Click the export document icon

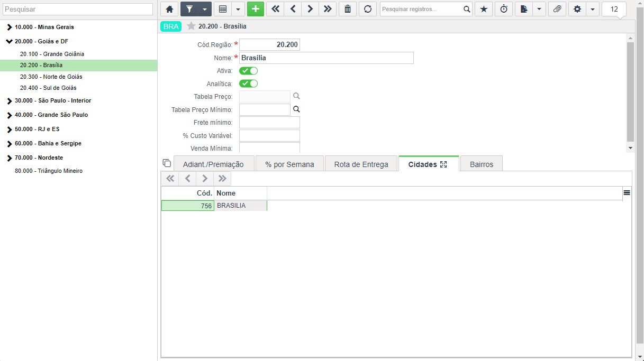click(524, 9)
